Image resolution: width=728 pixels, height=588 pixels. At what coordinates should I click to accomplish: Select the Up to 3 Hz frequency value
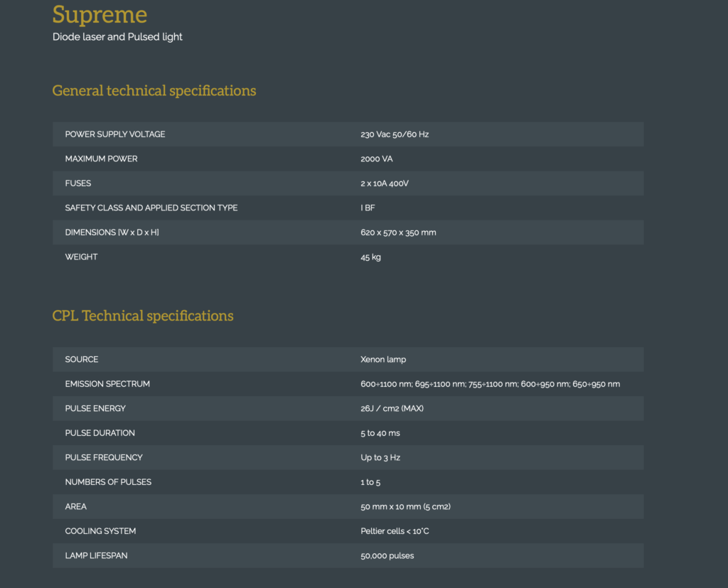pos(380,458)
